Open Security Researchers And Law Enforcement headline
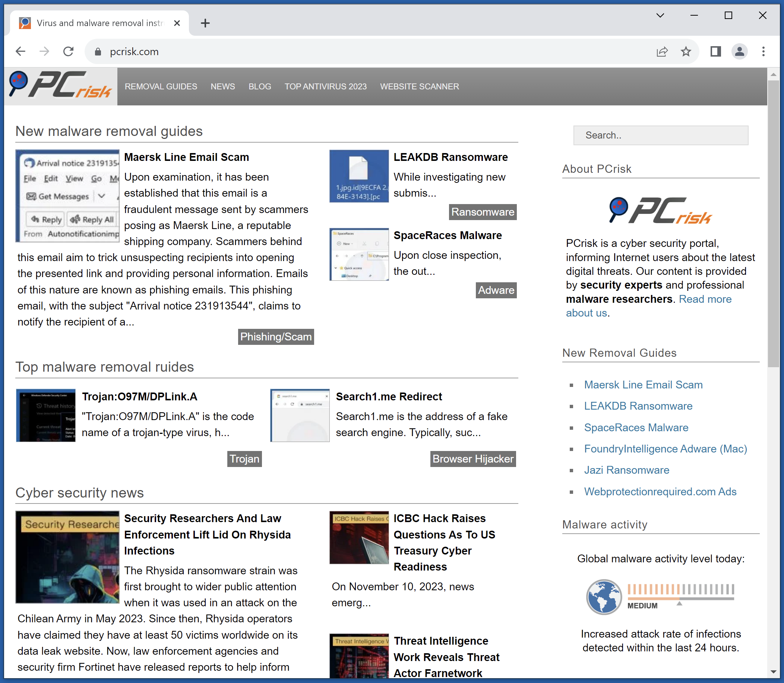Image resolution: width=784 pixels, height=683 pixels. point(208,534)
